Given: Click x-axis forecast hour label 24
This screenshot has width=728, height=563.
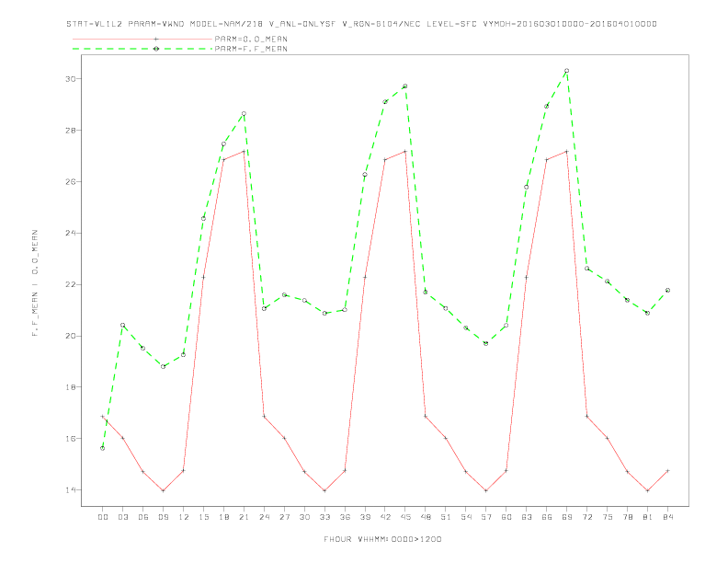Looking at the screenshot, I should coord(264,517).
